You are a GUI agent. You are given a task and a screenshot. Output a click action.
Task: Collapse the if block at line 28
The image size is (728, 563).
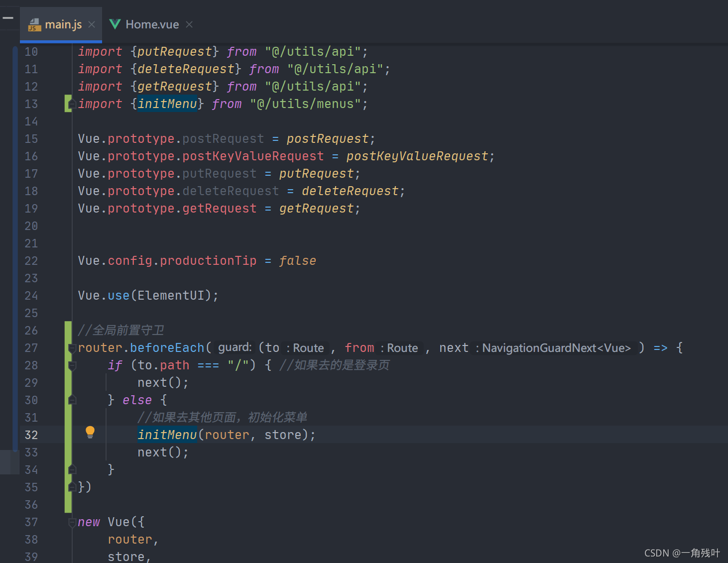point(72,365)
